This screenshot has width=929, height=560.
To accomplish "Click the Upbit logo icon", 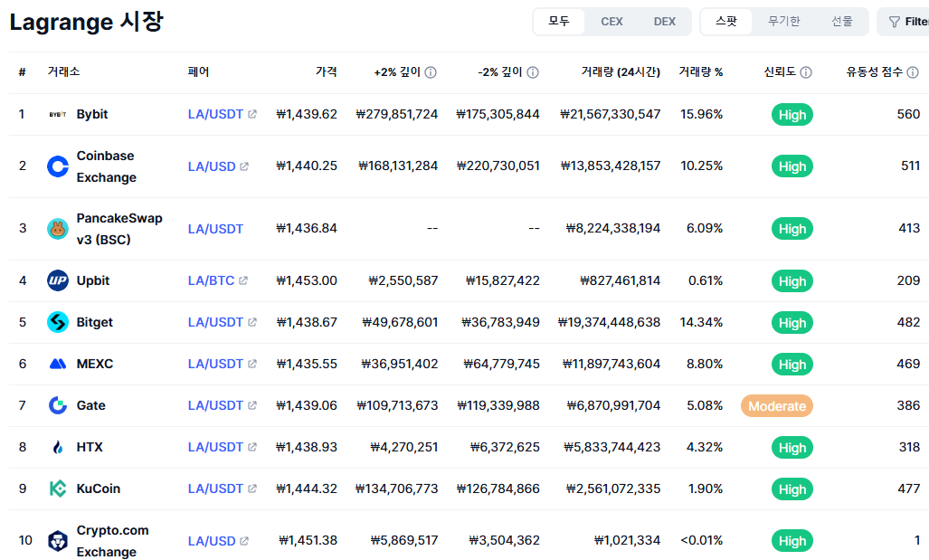I will point(58,280).
